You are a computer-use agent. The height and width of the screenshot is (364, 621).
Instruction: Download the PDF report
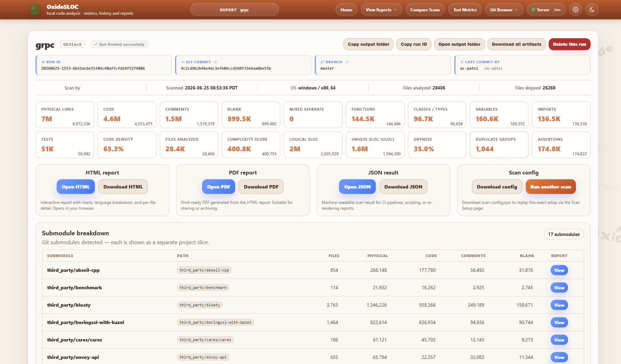click(261, 187)
